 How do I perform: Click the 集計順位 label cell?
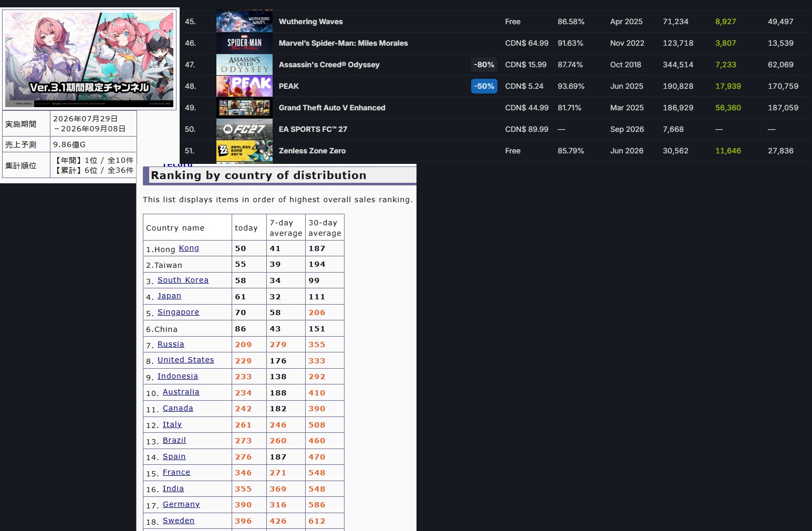pyautogui.click(x=26, y=165)
